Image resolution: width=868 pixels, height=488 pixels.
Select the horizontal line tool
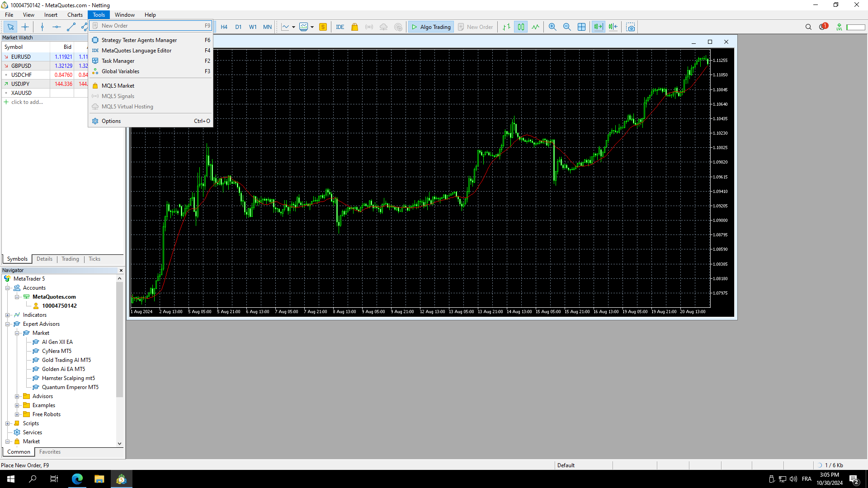(57, 27)
